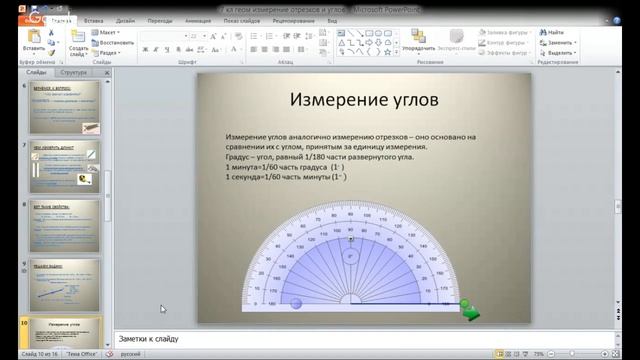Open the Переходы ribbon tab
640x360 pixels.
160,21
